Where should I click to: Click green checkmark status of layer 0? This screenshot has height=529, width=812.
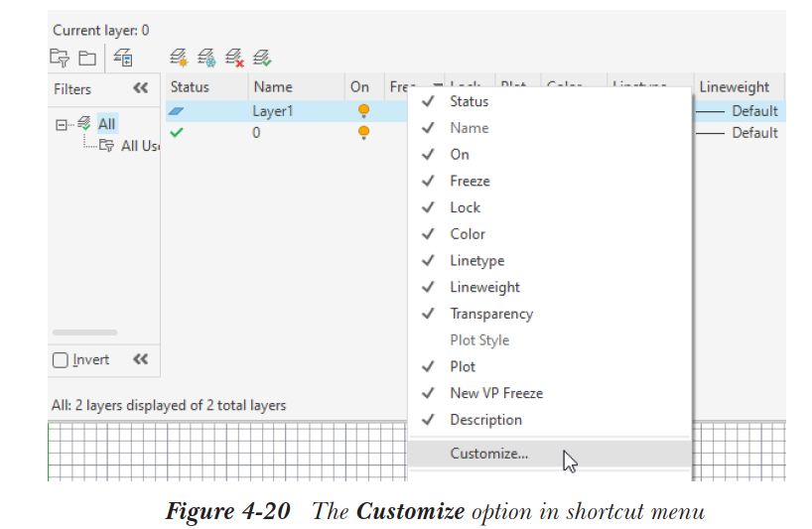pos(176,133)
